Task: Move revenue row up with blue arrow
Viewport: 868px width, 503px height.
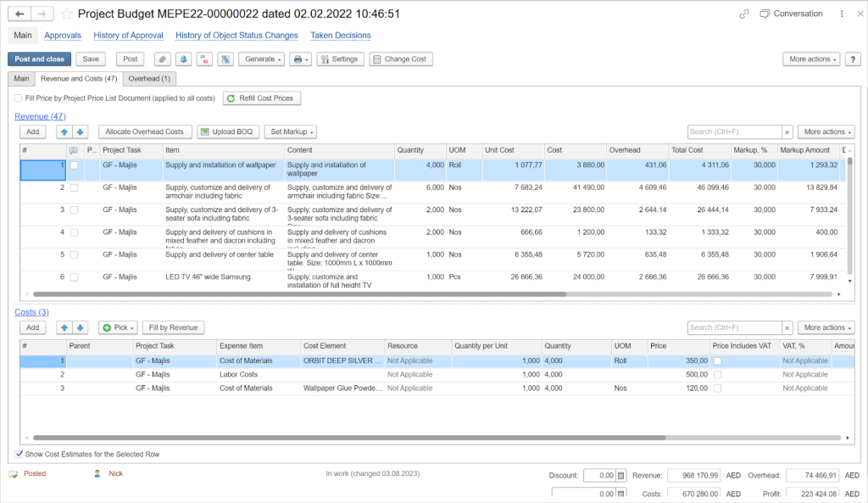Action: pos(64,131)
